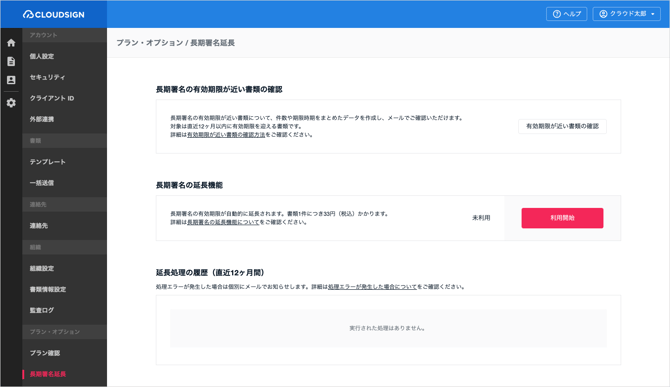Select クライアント ID menu item
The width and height of the screenshot is (670, 387).
coord(52,98)
